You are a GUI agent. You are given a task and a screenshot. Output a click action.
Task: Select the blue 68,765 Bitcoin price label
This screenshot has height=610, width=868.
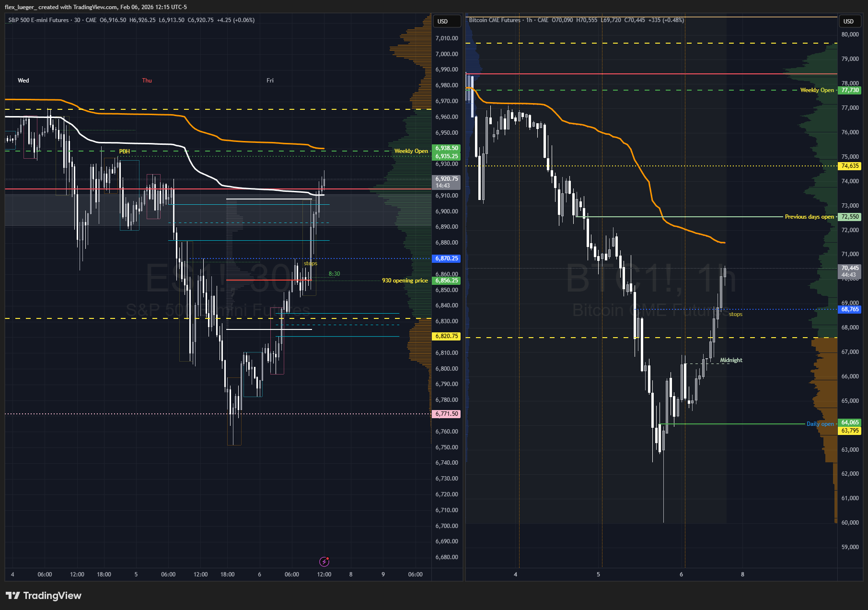[849, 309]
